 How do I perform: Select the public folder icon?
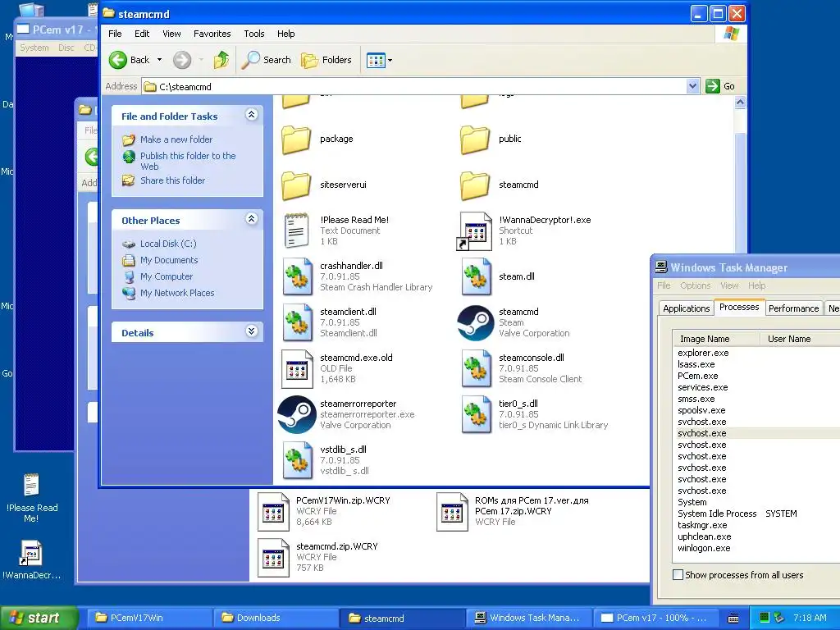475,139
